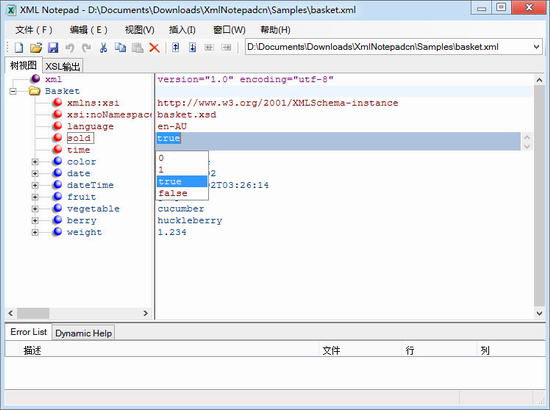Open the 窗口(W) menu
Viewport: 550px width, 410px height.
pos(229,30)
